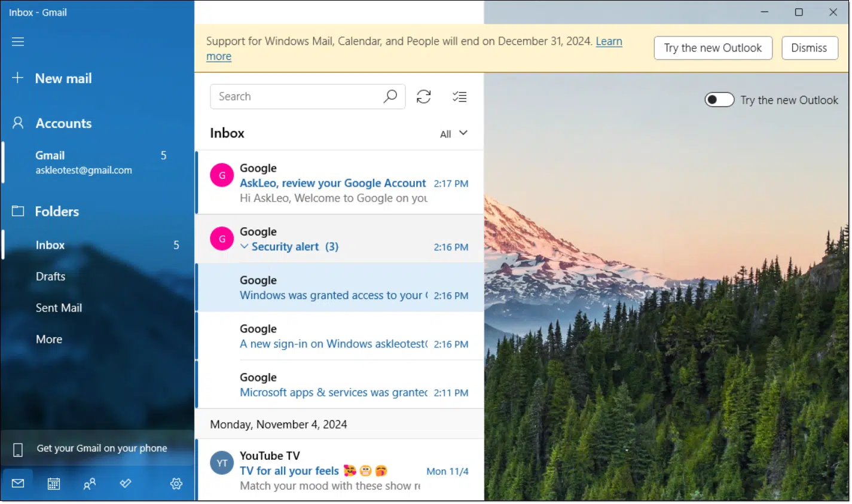Open Windows was granted access email
Image resolution: width=852 pixels, height=504 pixels.
pyautogui.click(x=340, y=287)
